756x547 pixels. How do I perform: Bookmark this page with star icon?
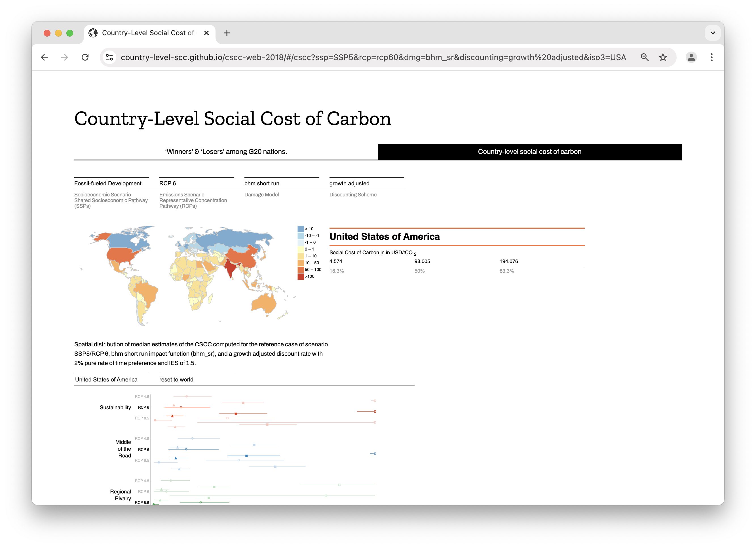(x=663, y=57)
